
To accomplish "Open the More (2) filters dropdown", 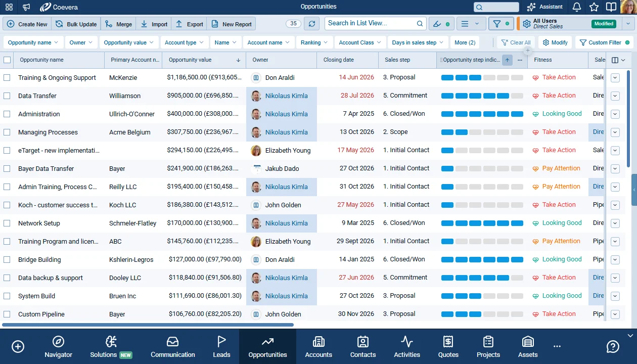I will click(465, 42).
